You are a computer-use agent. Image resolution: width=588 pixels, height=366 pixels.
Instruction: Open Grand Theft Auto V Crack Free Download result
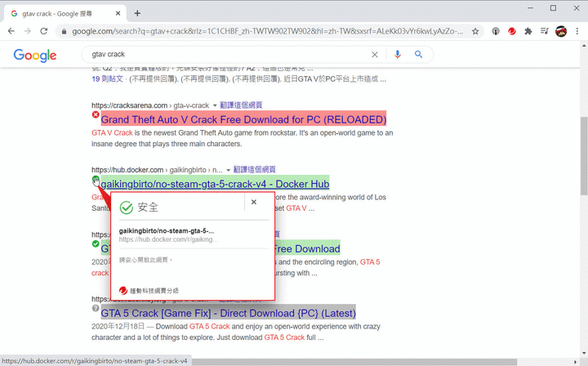[x=243, y=119]
